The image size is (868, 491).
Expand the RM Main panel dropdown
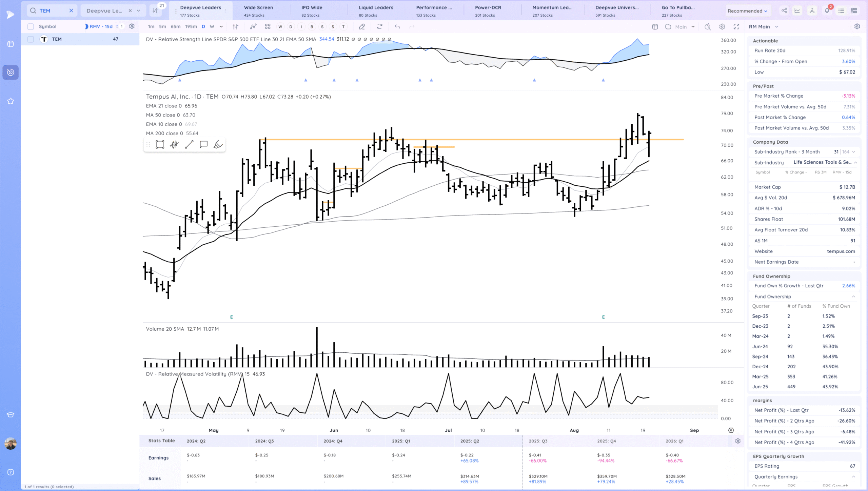[x=776, y=26]
